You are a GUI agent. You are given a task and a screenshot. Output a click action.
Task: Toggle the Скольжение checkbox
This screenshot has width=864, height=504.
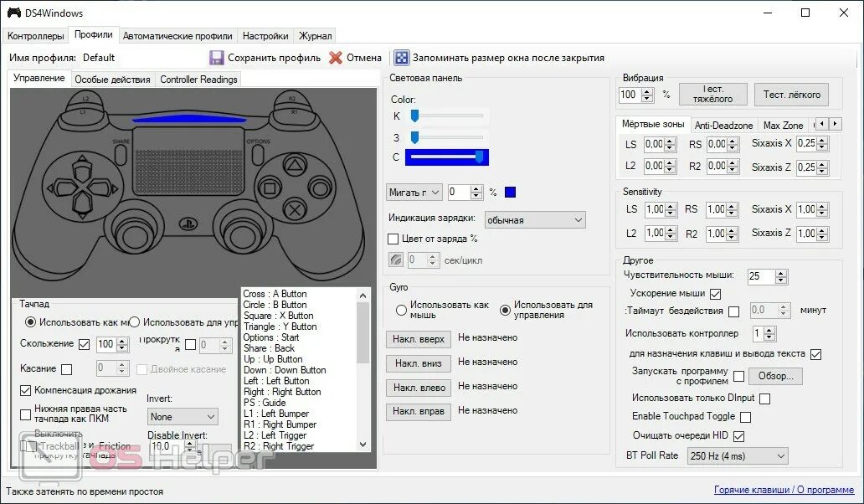pyautogui.click(x=84, y=344)
